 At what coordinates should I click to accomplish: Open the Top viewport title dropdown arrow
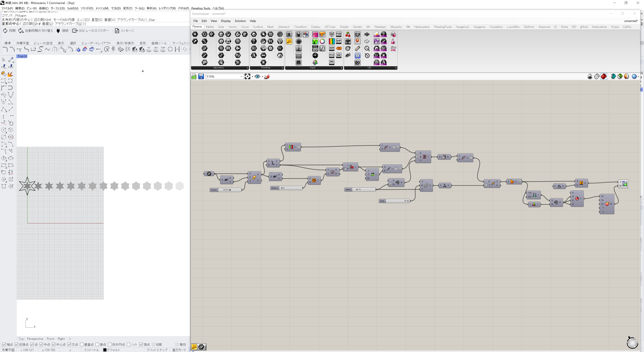(26, 56)
